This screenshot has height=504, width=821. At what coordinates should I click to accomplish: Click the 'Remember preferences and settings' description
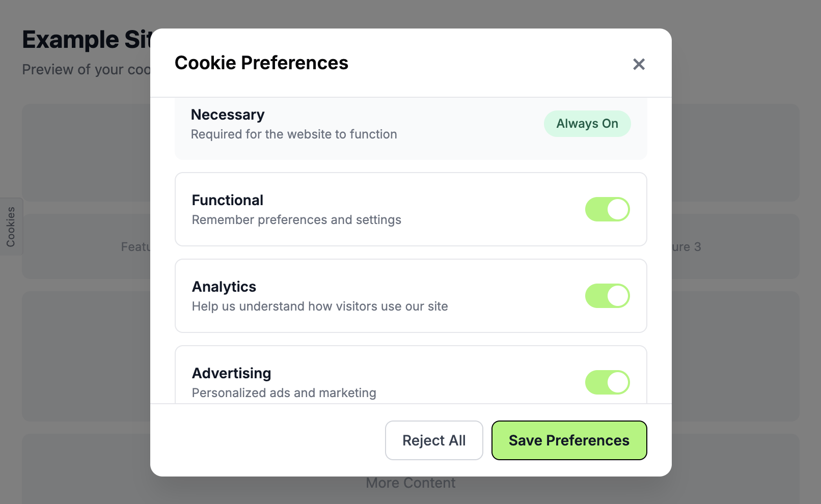coord(296,220)
